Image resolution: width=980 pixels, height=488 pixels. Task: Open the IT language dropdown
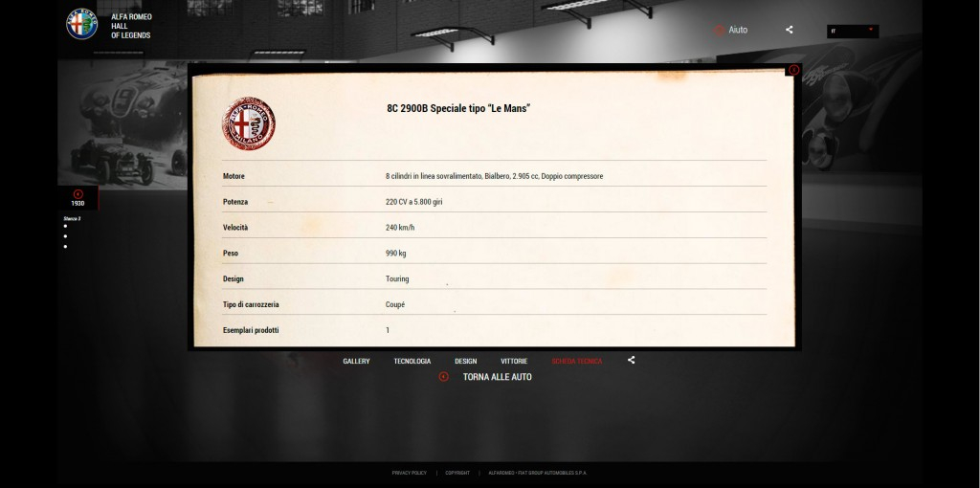tap(853, 31)
